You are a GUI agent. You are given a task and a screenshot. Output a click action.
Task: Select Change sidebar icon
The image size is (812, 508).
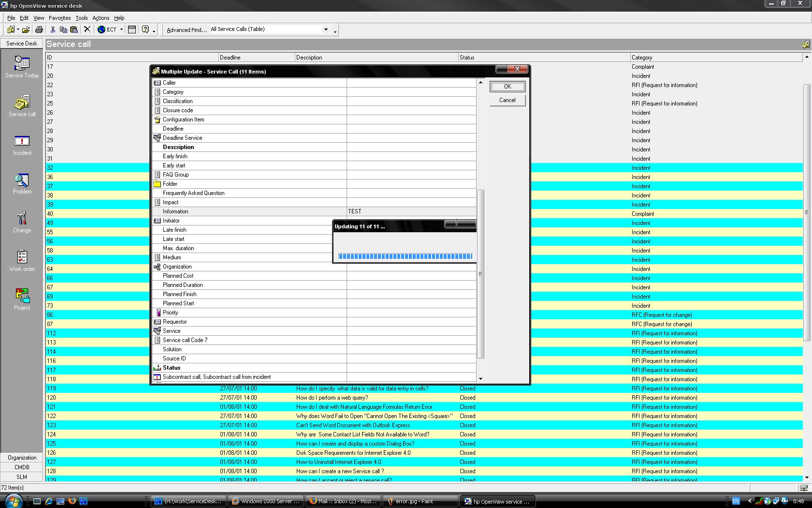coord(22,222)
